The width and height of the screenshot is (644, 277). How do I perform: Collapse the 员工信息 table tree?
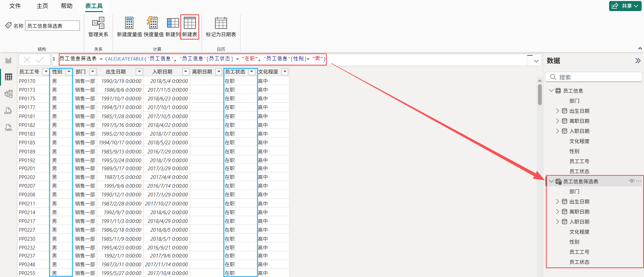(x=551, y=91)
